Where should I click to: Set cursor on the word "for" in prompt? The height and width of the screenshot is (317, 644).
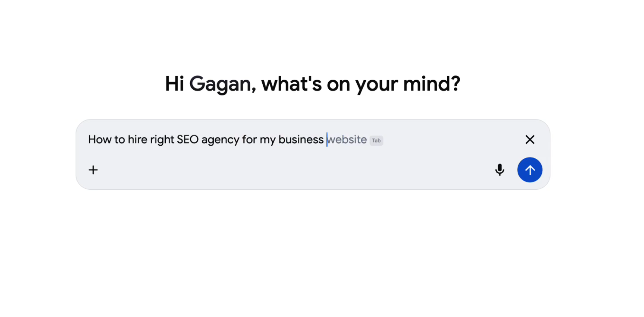[x=249, y=139]
